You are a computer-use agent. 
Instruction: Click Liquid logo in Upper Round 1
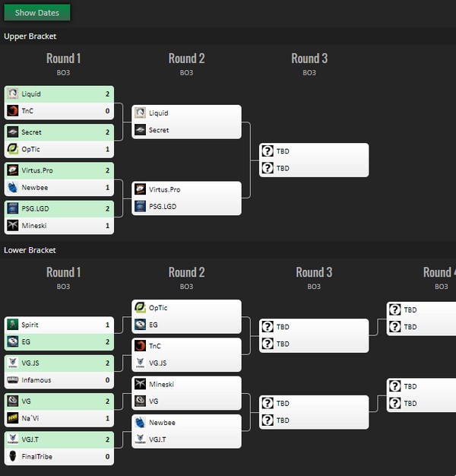pos(13,94)
